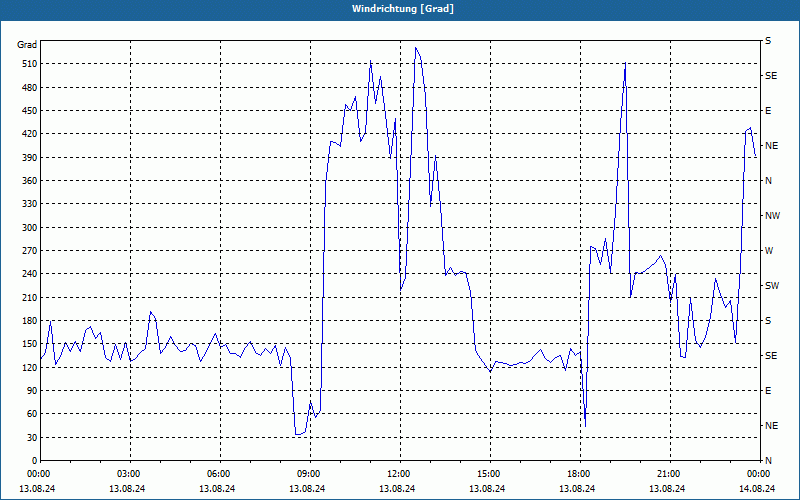Click the 300 y-axis value
800x500 pixels.
tap(30, 228)
